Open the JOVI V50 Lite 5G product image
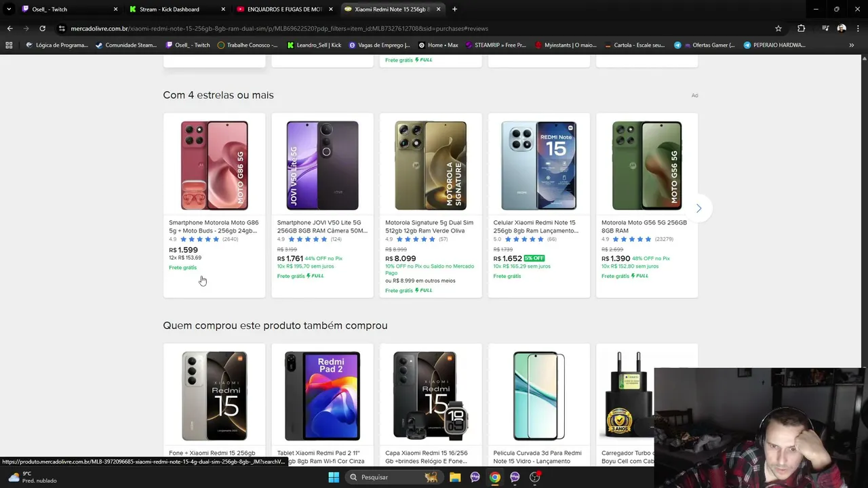The height and width of the screenshot is (488, 868). 322,165
